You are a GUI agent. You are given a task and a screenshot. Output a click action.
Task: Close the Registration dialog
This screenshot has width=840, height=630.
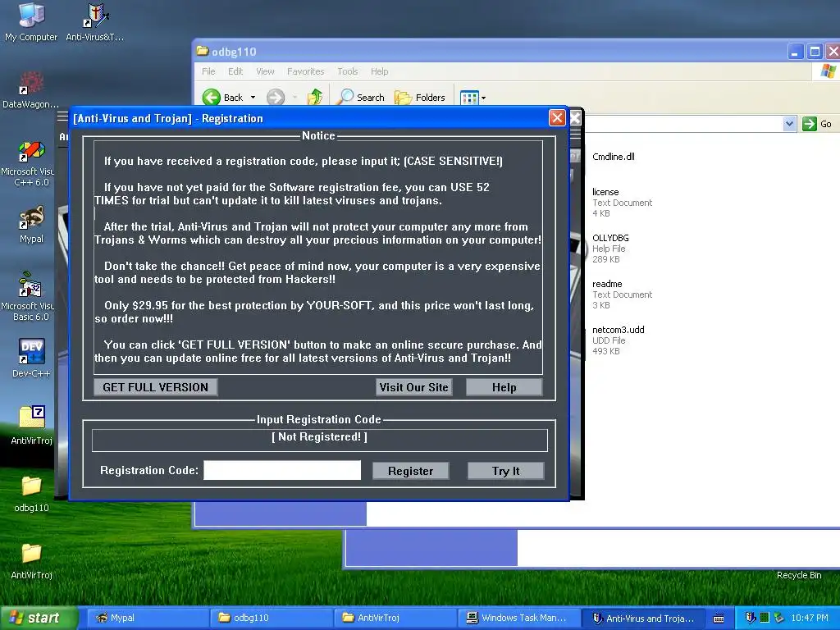pyautogui.click(x=557, y=118)
